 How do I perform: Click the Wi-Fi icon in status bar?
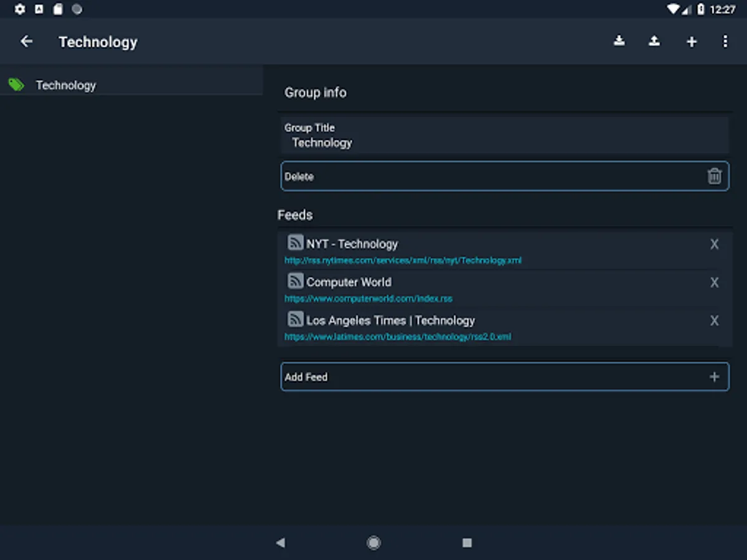[x=673, y=9]
